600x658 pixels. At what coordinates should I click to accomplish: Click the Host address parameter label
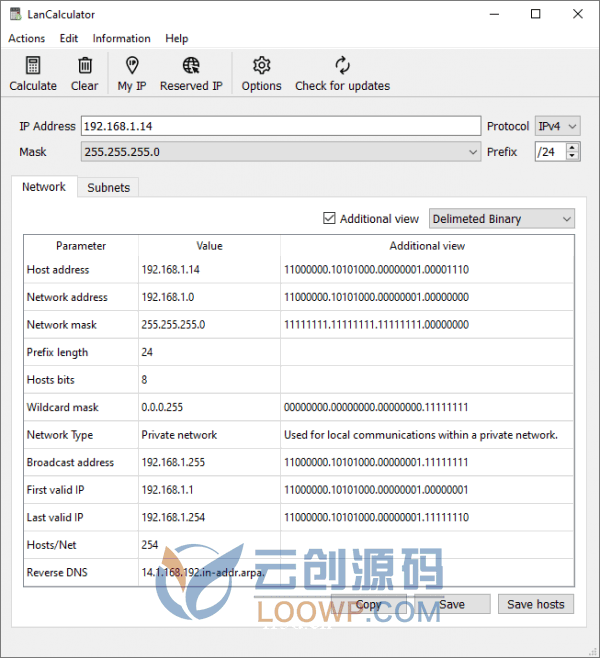[58, 269]
